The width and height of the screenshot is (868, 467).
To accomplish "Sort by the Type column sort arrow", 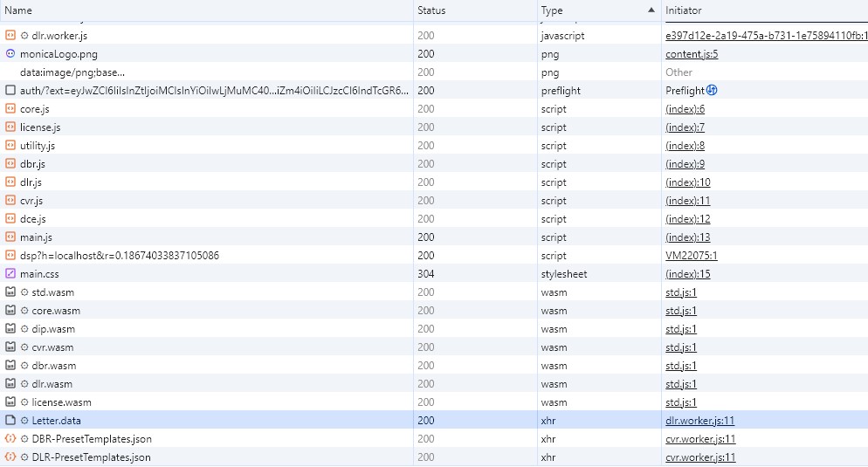I will (x=651, y=10).
